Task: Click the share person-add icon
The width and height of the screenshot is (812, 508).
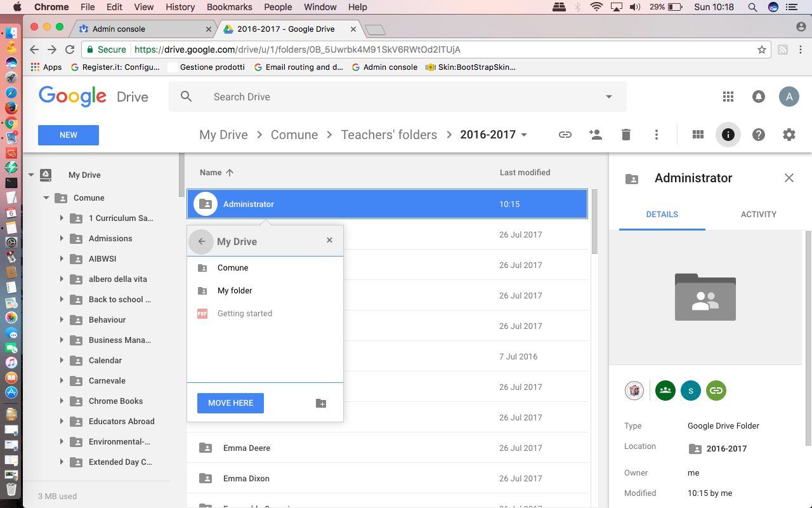Action: [595, 135]
